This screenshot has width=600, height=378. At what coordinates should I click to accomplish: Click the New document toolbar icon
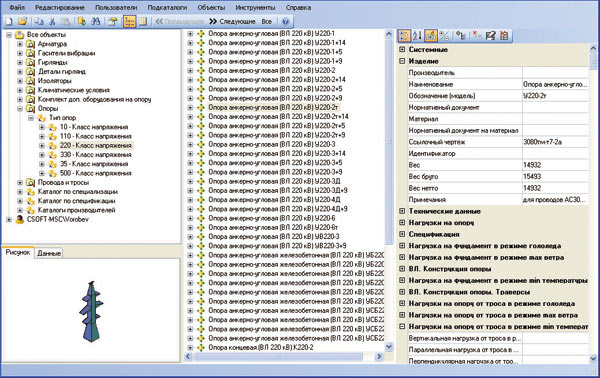[9, 22]
